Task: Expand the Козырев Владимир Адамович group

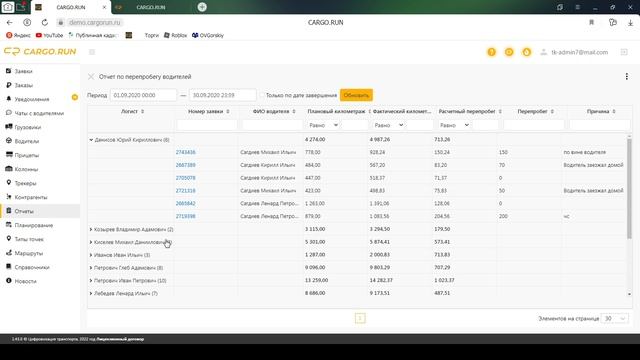Action: 91,229
